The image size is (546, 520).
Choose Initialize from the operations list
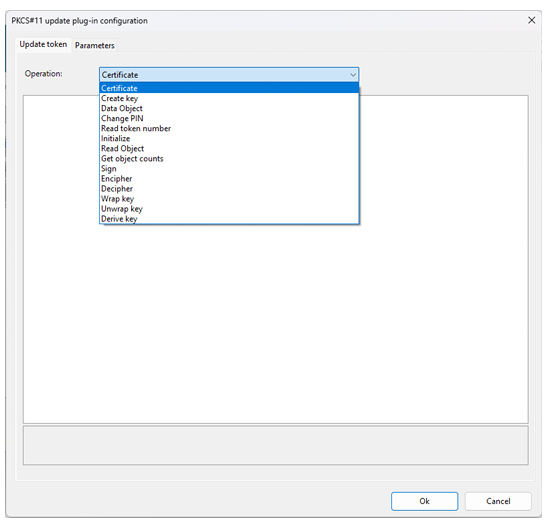tap(229, 139)
